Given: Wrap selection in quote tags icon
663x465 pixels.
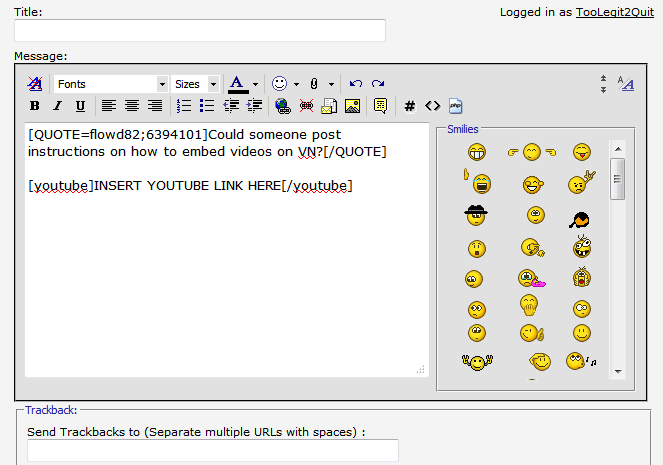Looking at the screenshot, I should (x=380, y=106).
